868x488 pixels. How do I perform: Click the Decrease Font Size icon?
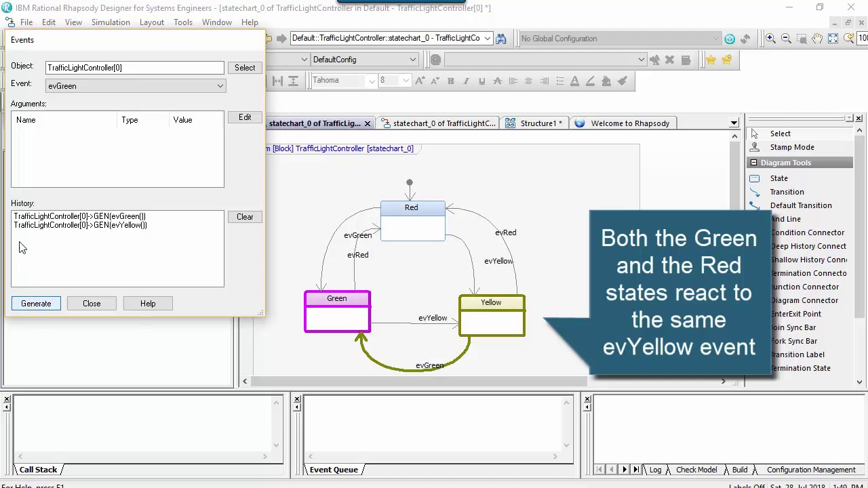(435, 81)
